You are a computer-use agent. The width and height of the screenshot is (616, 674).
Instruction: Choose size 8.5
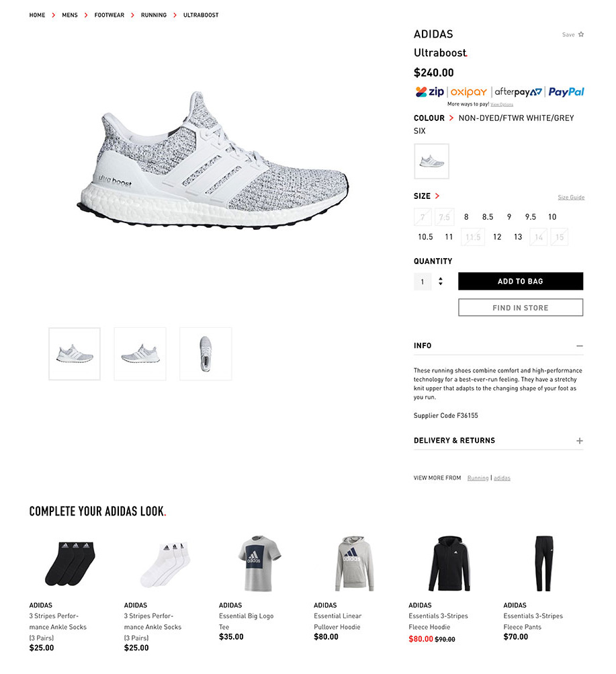click(488, 217)
